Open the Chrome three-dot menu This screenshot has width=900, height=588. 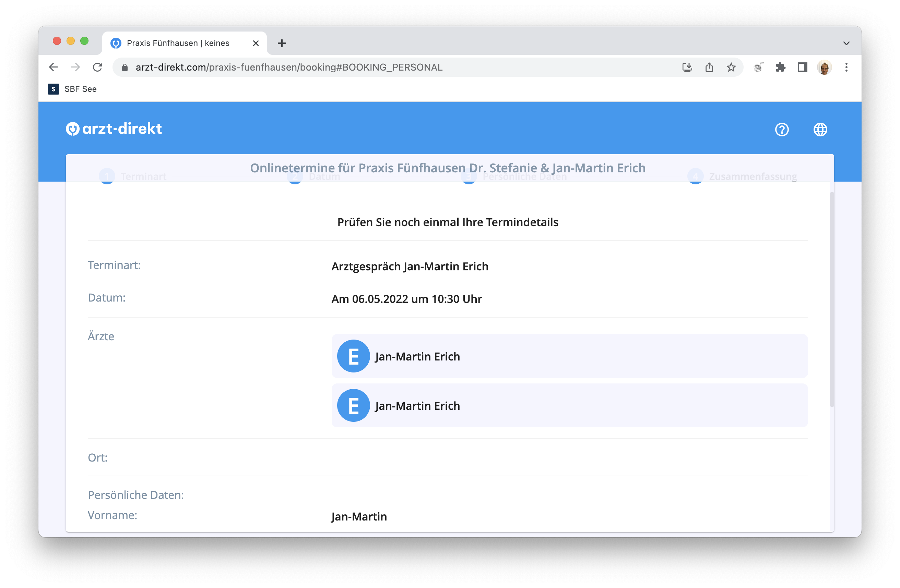(x=846, y=67)
